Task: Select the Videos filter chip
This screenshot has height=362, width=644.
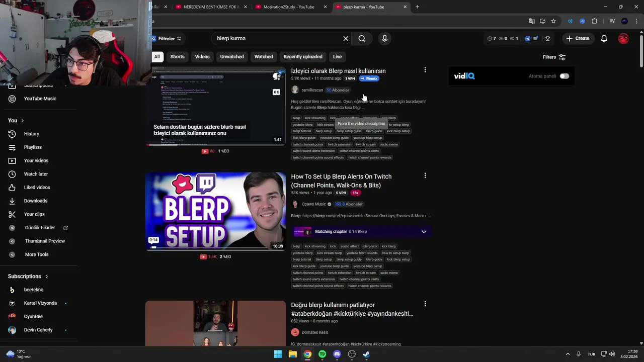Action: pos(202,57)
